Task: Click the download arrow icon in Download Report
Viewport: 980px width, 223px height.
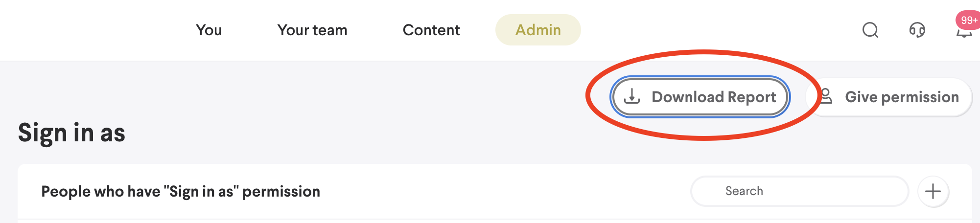Action: click(632, 96)
